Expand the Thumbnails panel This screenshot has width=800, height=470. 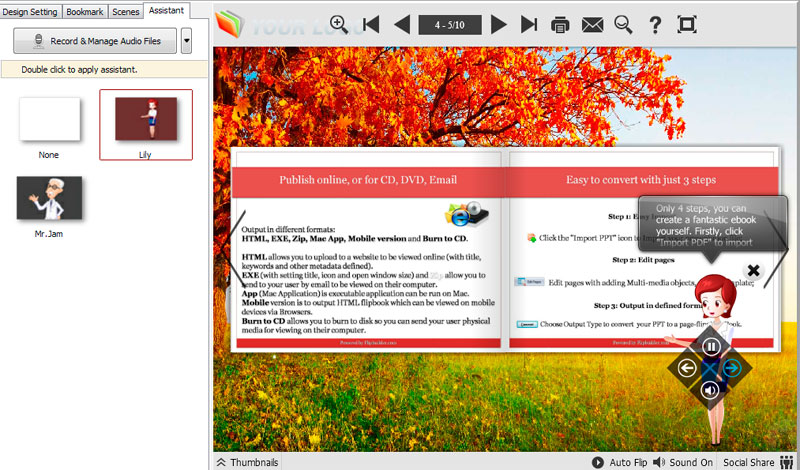click(x=246, y=462)
